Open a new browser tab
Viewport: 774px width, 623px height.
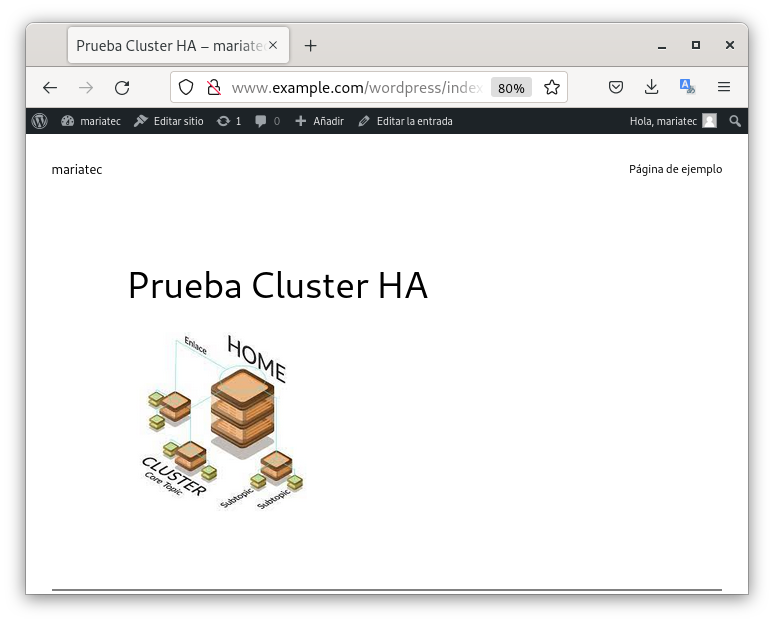click(x=311, y=46)
